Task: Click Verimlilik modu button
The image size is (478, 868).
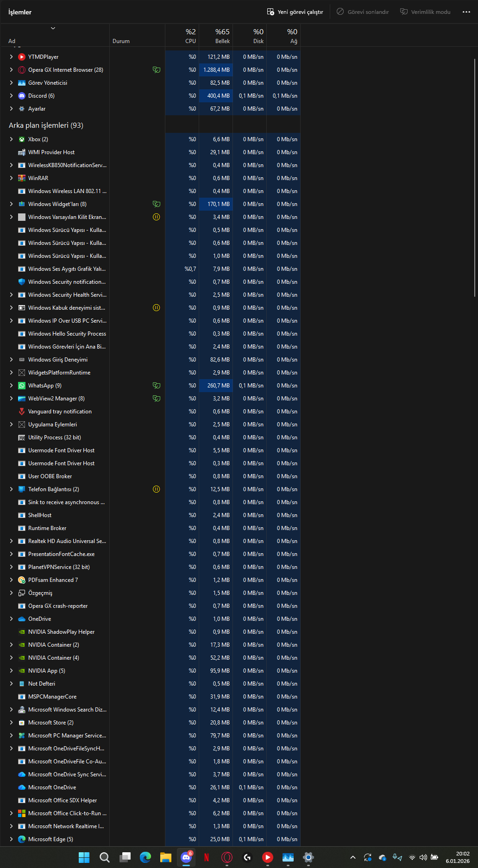Action: 425,12
